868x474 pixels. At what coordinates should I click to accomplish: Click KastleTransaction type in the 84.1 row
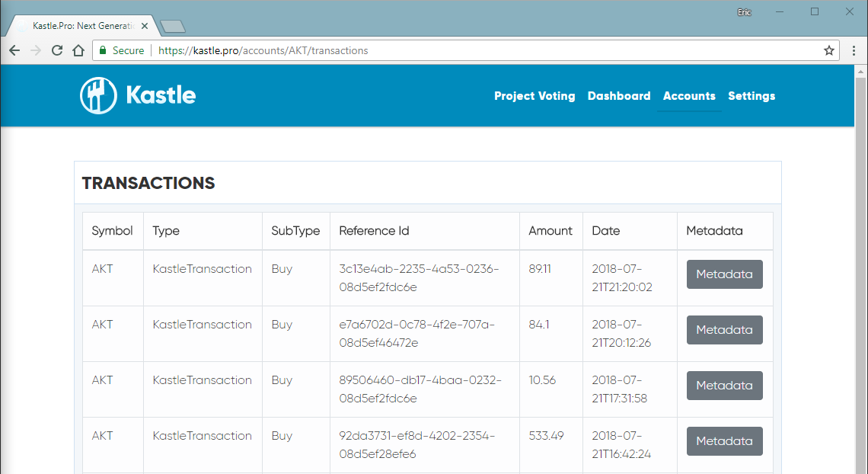click(202, 325)
